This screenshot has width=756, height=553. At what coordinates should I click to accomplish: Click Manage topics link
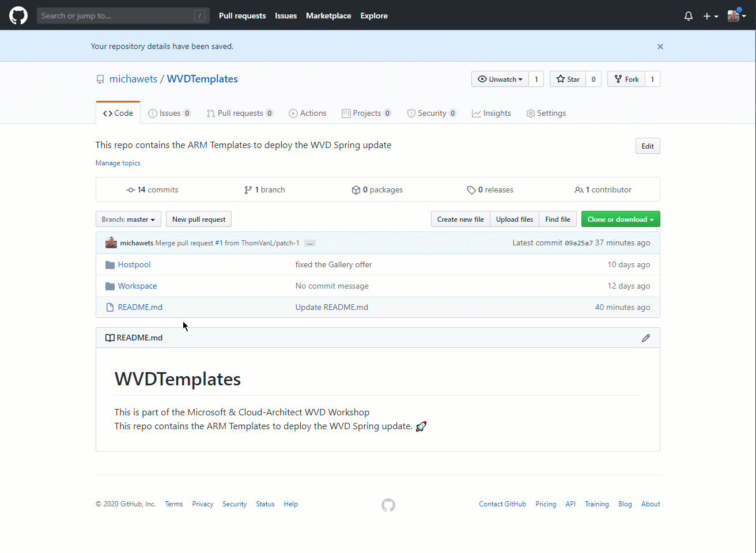[118, 163]
